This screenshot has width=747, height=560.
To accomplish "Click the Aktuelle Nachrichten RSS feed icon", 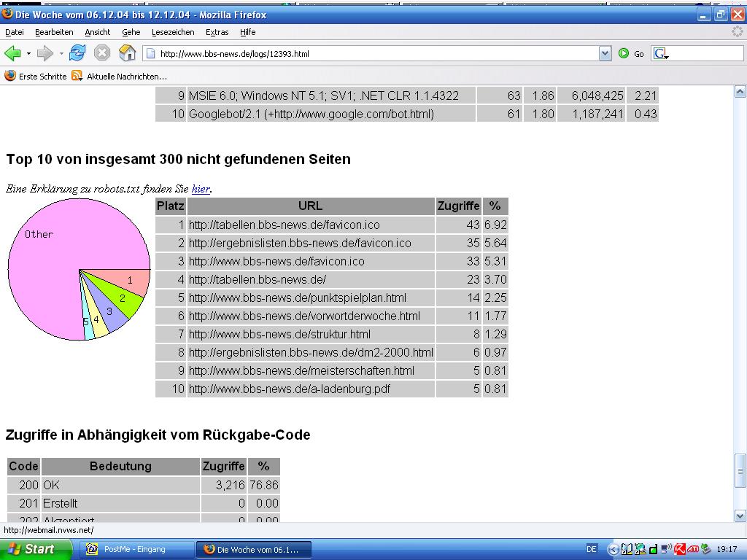I will click(77, 76).
